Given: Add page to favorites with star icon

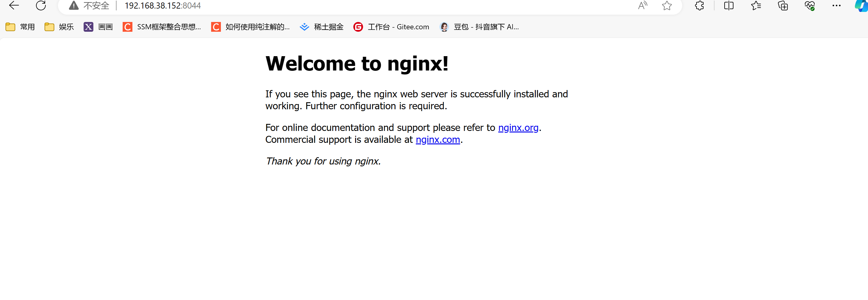Looking at the screenshot, I should coord(667,6).
